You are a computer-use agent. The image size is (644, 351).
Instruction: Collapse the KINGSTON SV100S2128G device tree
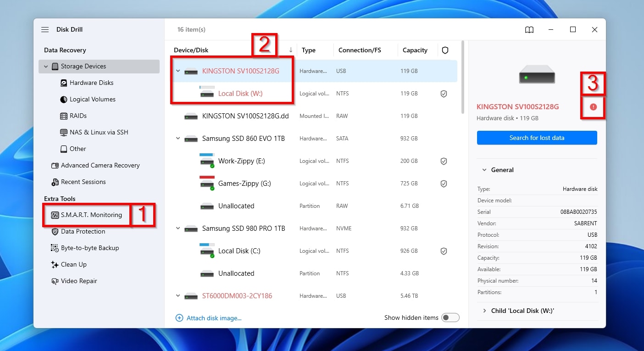[x=178, y=71]
